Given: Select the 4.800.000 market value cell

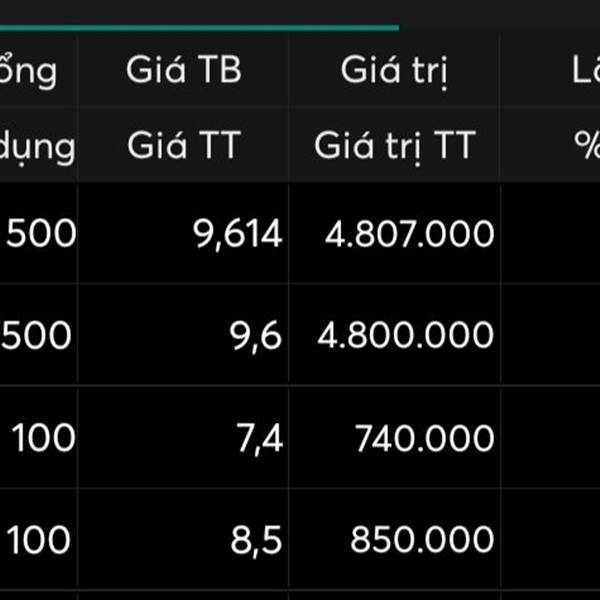Looking at the screenshot, I should 406,335.
